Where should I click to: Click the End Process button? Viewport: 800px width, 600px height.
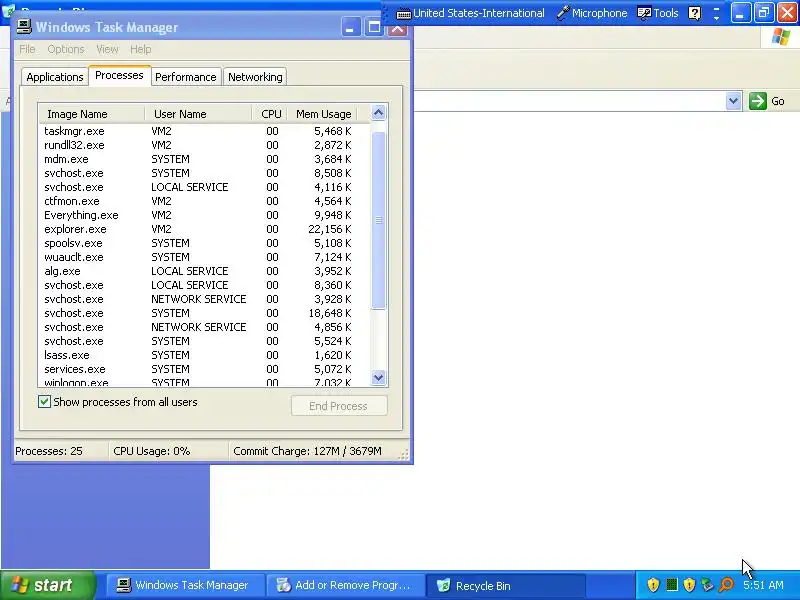(339, 406)
